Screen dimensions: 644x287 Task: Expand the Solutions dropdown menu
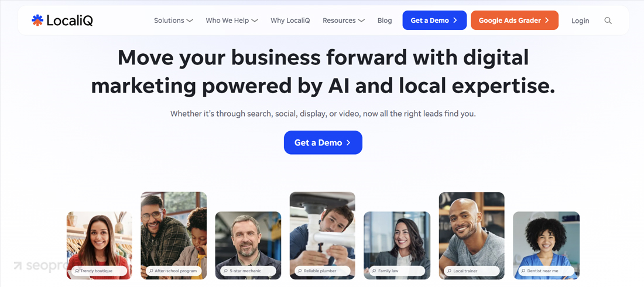(x=173, y=20)
